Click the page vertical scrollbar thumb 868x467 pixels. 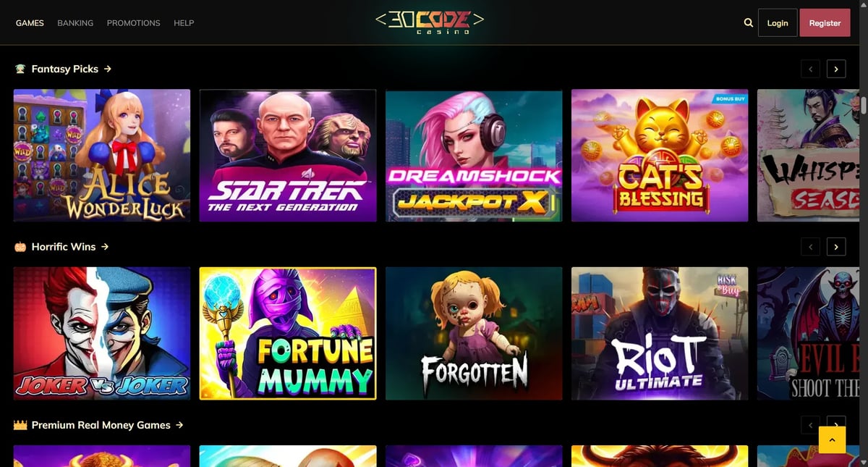[x=864, y=104]
